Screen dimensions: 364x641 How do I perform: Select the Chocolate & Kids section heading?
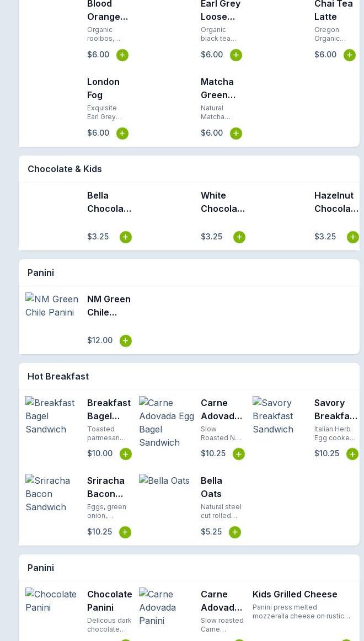pyautogui.click(x=65, y=169)
